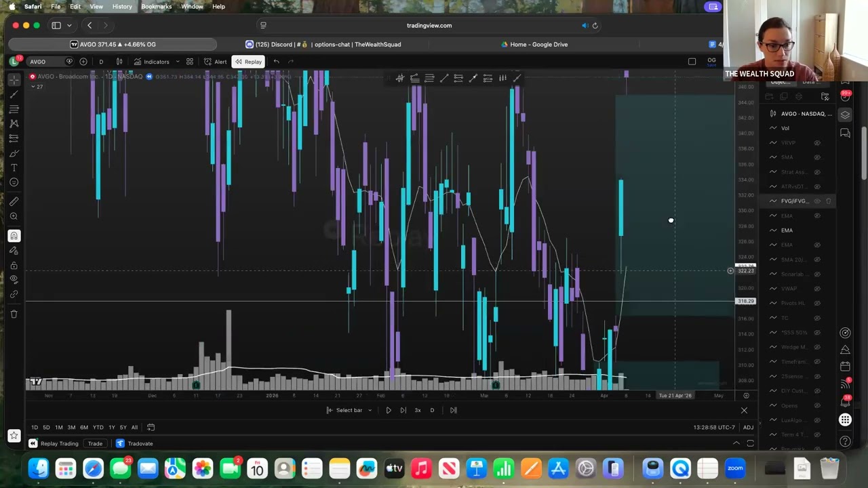Viewport: 868px width, 488px height.
Task: Open the indicator templates grid icon
Action: 190,62
